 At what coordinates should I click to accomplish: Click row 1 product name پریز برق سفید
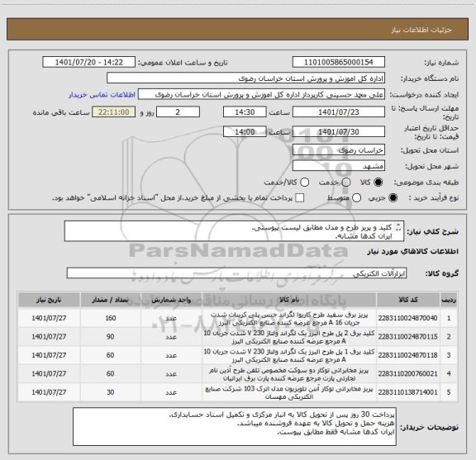pos(289,318)
